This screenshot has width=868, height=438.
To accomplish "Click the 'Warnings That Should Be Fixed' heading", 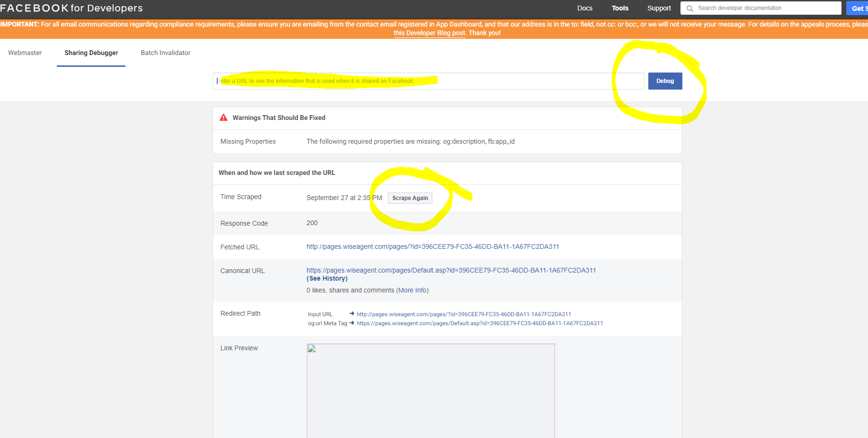I will click(279, 118).
